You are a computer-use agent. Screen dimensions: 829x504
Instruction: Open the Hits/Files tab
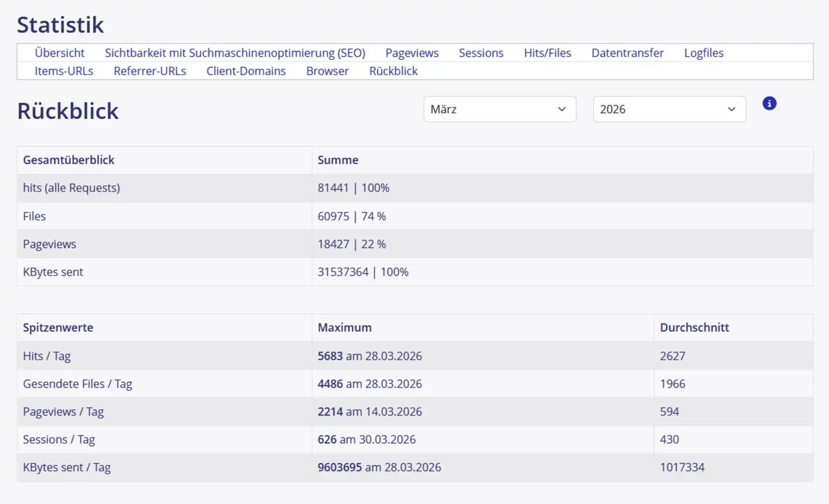[x=547, y=53]
